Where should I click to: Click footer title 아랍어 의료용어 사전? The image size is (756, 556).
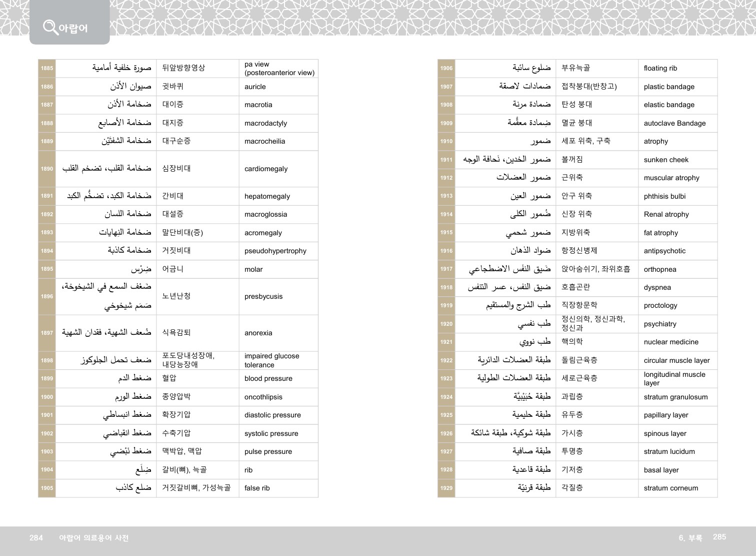click(93, 538)
